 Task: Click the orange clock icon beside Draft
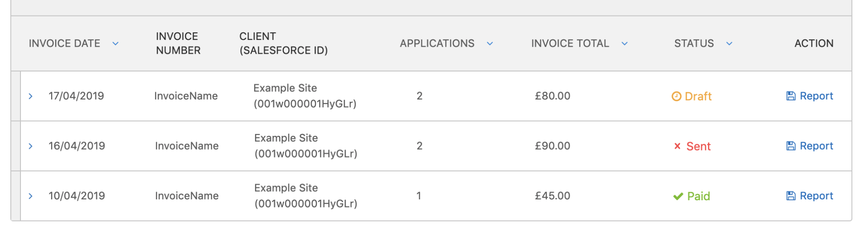pyautogui.click(x=676, y=96)
